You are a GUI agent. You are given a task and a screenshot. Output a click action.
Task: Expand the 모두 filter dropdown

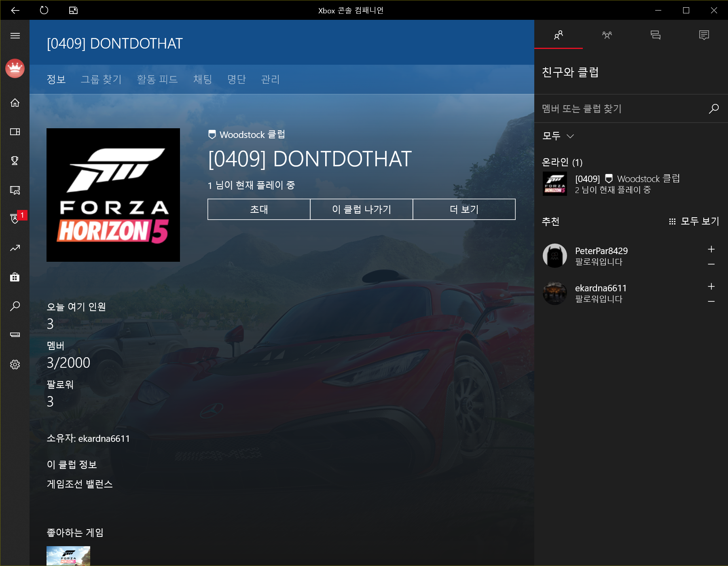click(558, 136)
